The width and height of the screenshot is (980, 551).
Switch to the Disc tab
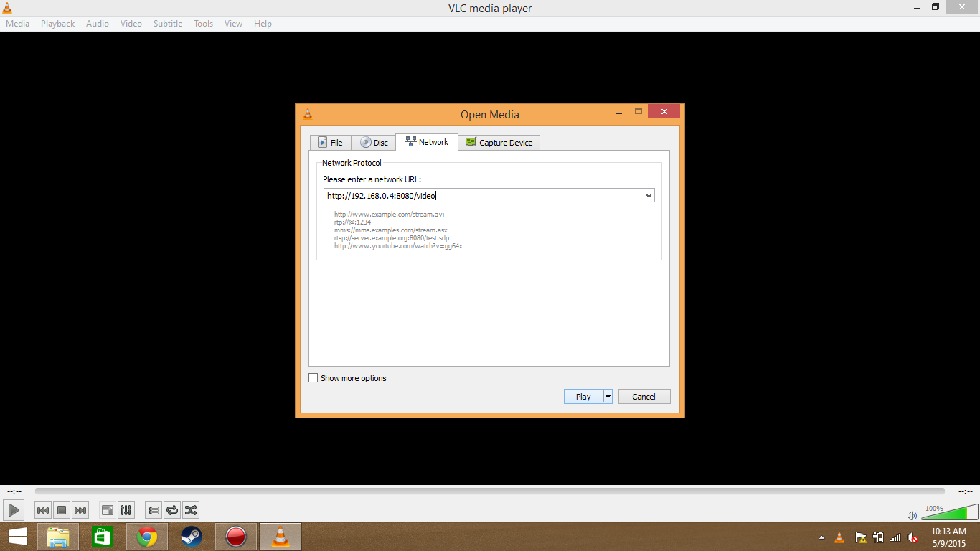(x=374, y=143)
